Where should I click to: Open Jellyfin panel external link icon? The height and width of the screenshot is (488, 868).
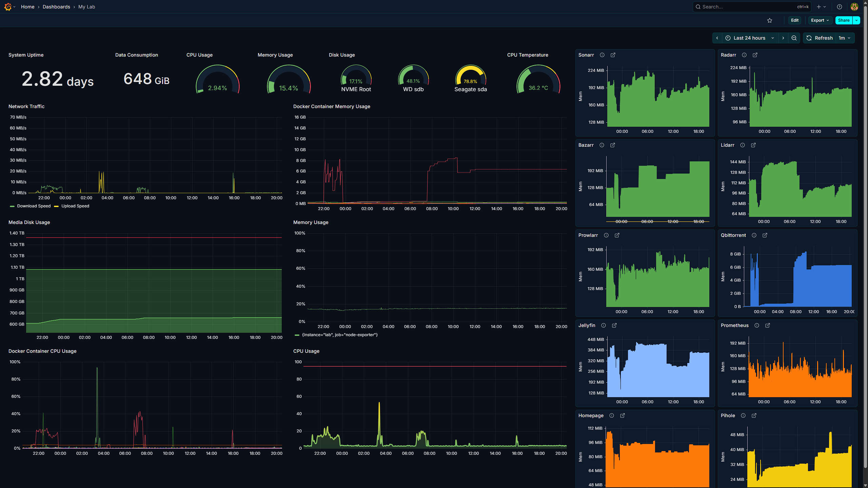(x=614, y=325)
